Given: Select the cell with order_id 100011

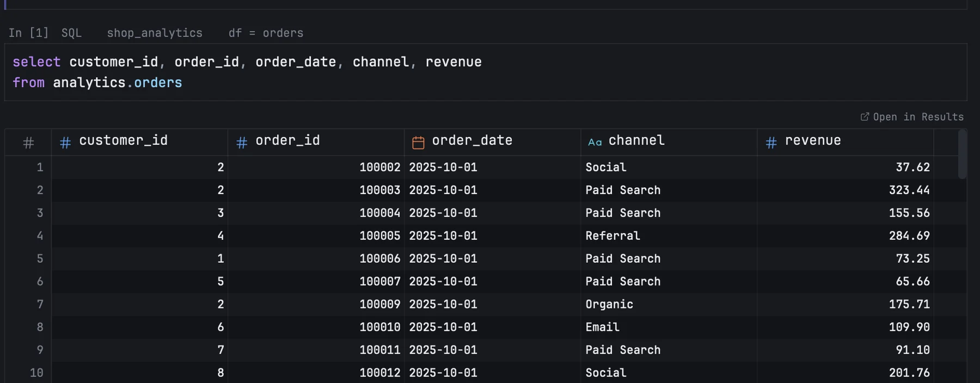Looking at the screenshot, I should pos(316,350).
